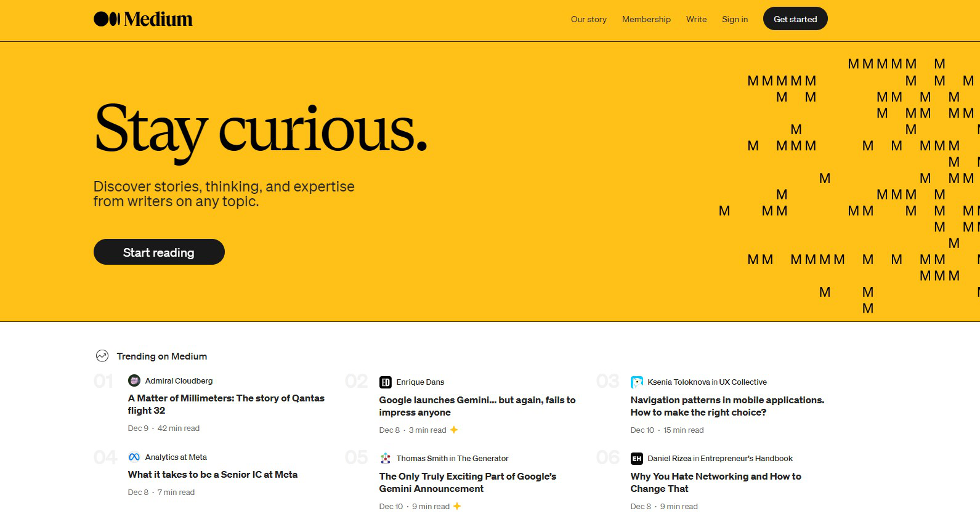Viewport: 980px width, 527px height.
Task: Click the Discover stories tagline text
Action: 224,194
